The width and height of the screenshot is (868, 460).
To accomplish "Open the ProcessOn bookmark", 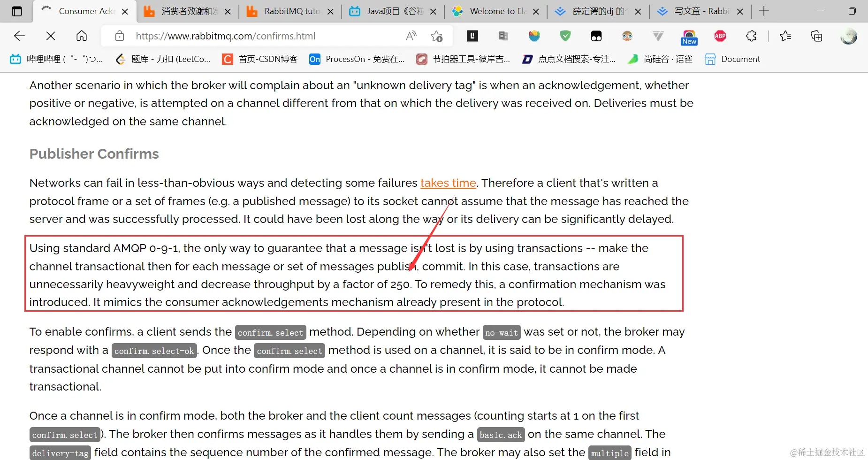I will 357,59.
